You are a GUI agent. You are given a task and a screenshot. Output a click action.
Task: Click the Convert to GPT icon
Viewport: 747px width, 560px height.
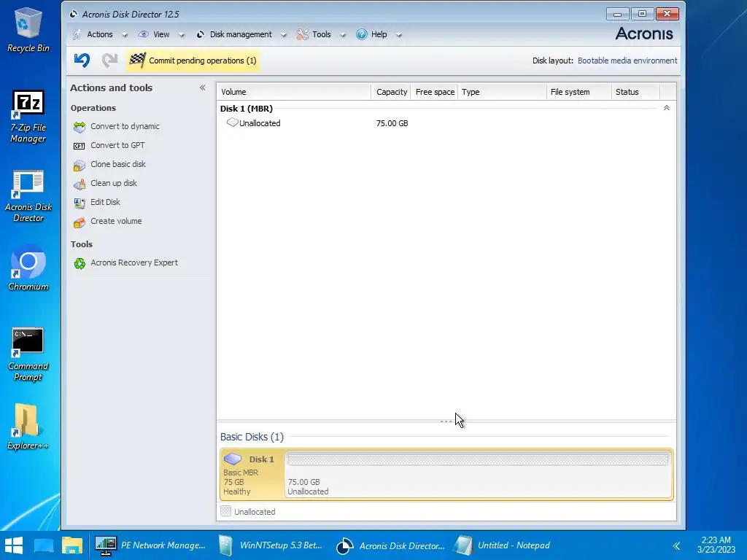(79, 146)
